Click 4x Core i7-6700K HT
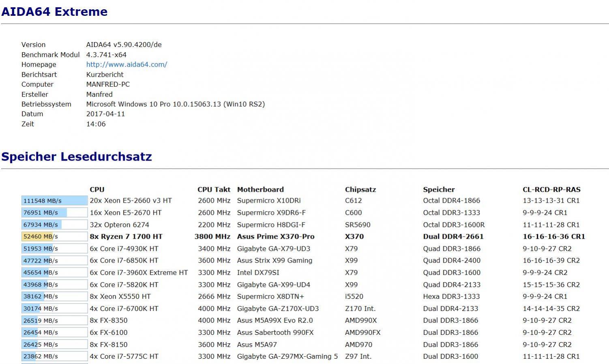Image resolution: width=609 pixels, height=364 pixels. tap(124, 308)
